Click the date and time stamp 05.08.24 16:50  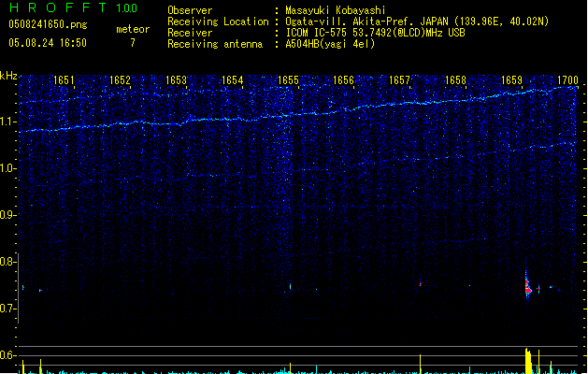tap(47, 43)
